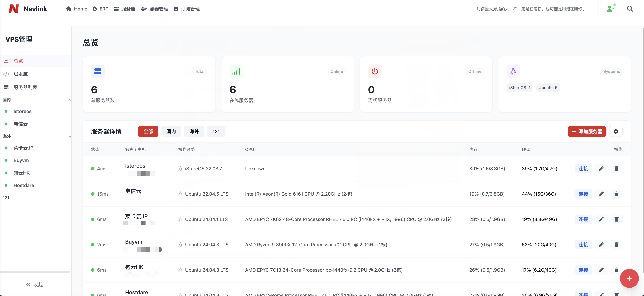Open the search magnifier icon

coord(630,8)
